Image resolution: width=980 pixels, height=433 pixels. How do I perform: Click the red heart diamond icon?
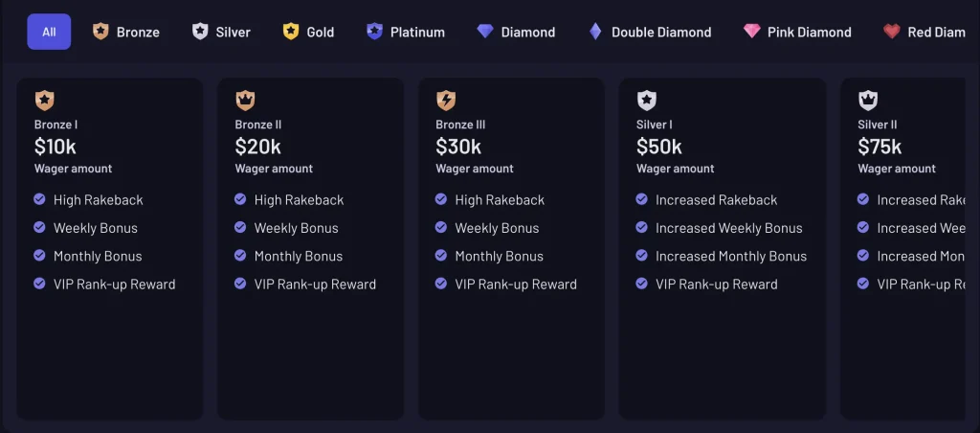tap(892, 32)
